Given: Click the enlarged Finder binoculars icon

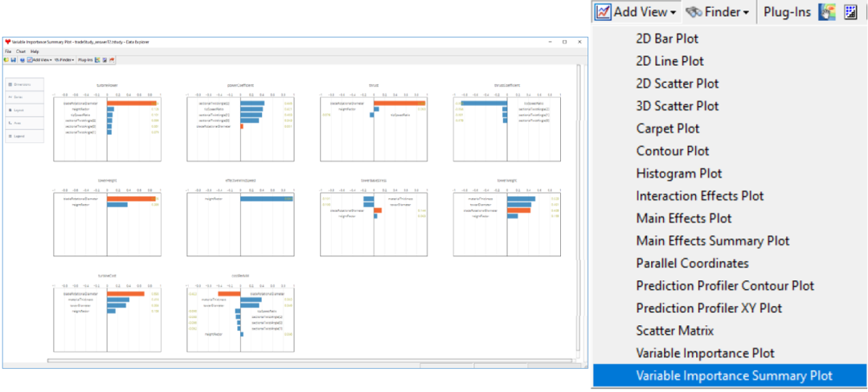Looking at the screenshot, I should pyautogui.click(x=694, y=11).
